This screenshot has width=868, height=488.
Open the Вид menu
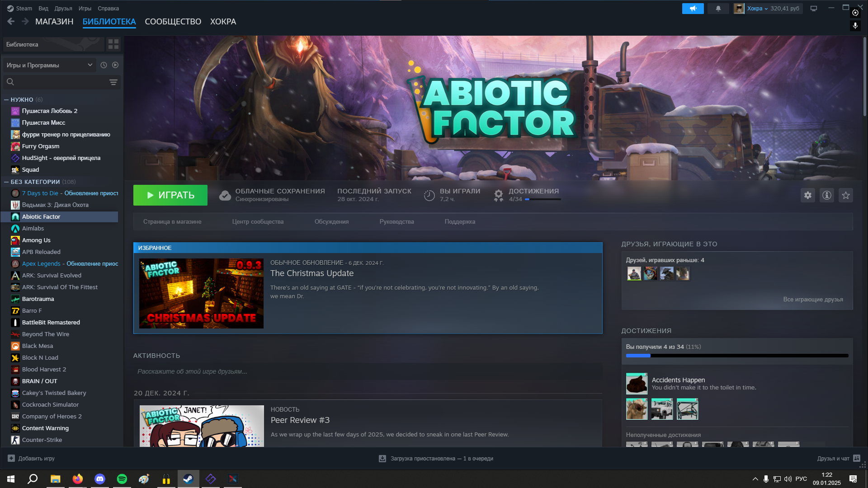[43, 9]
